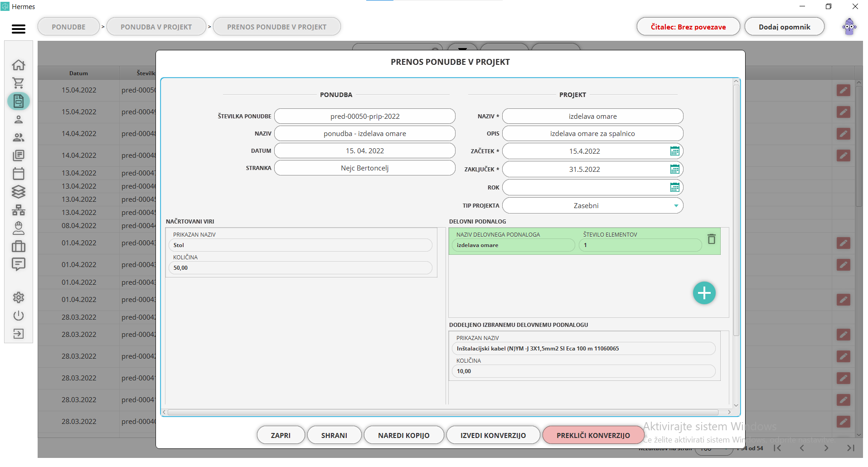Click KOLIČINA field with 50,00
This screenshot has height=467, width=868.
pos(301,268)
